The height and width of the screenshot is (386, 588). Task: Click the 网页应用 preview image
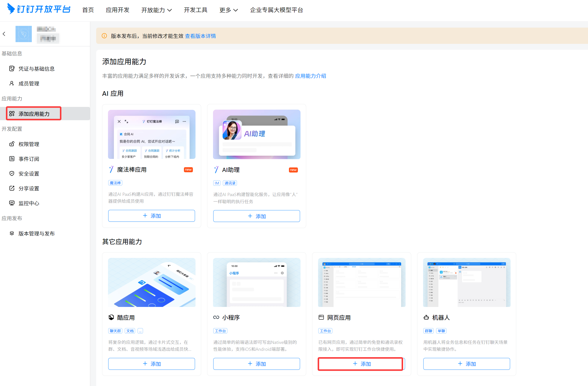pyautogui.click(x=362, y=282)
